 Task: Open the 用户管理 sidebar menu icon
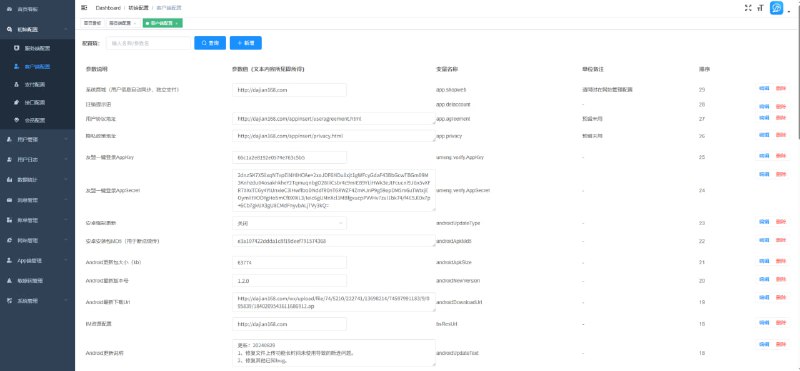tap(9, 139)
